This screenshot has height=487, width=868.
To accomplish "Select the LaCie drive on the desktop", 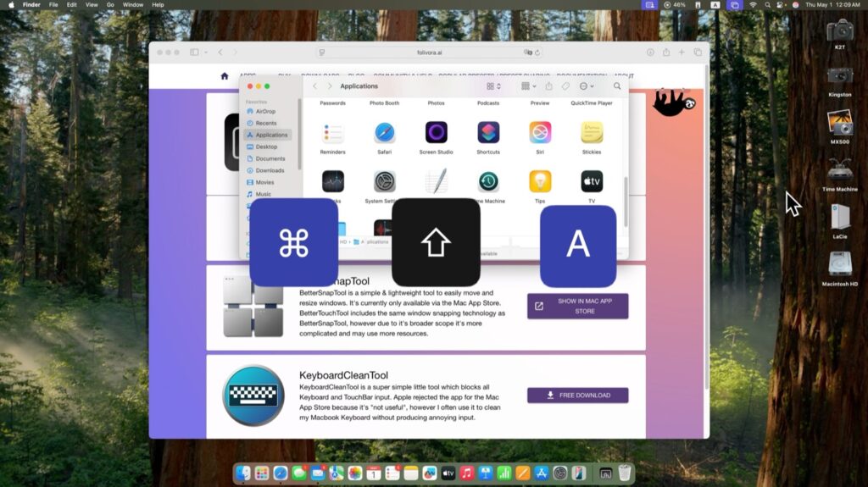I will pyautogui.click(x=840, y=218).
